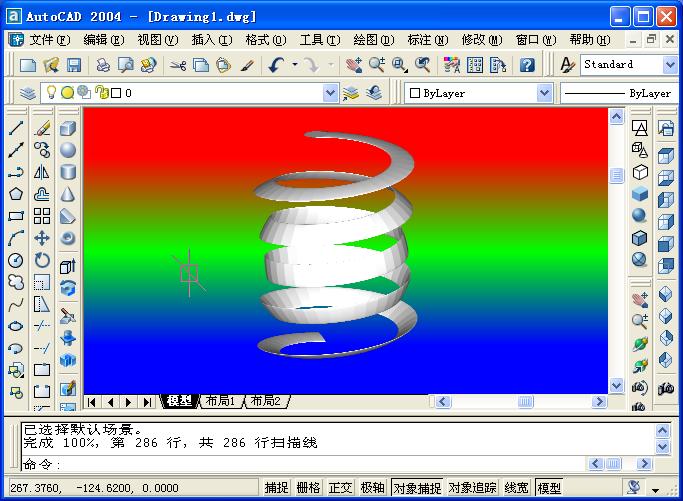Click the Save drawing icon
The width and height of the screenshot is (683, 501).
pos(74,65)
